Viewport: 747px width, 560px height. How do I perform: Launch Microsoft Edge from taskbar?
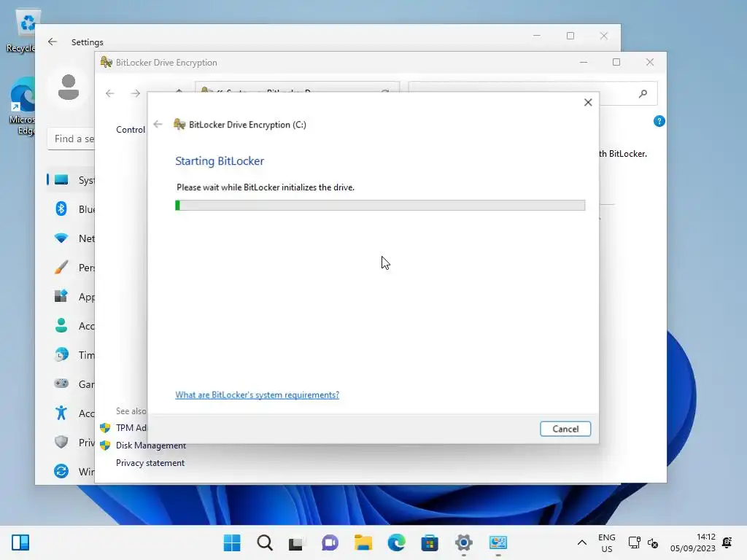[x=396, y=542]
